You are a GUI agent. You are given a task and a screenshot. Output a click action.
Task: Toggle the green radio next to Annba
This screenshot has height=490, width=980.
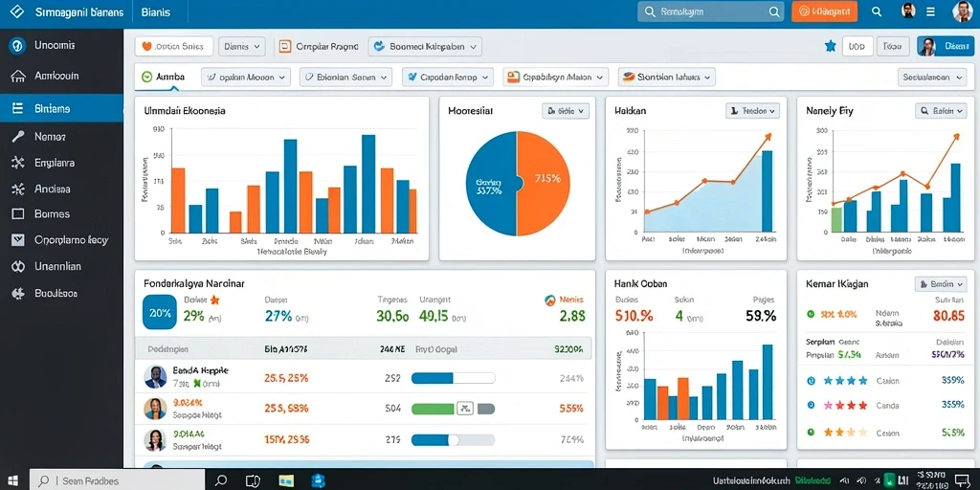tap(146, 77)
